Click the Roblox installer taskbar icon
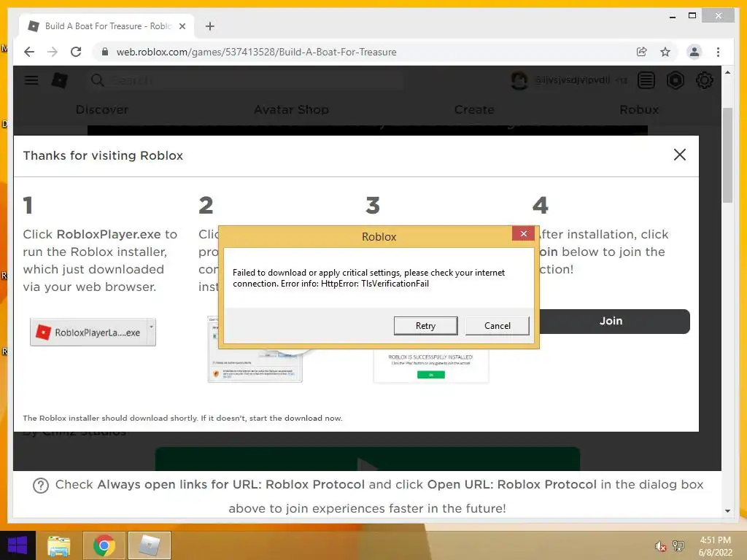Screen dimensions: 747x560 149,545
